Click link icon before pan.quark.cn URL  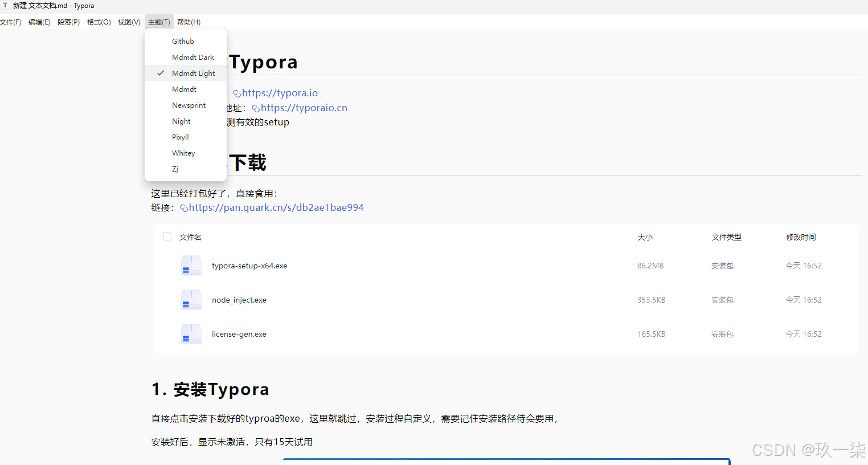click(x=184, y=208)
